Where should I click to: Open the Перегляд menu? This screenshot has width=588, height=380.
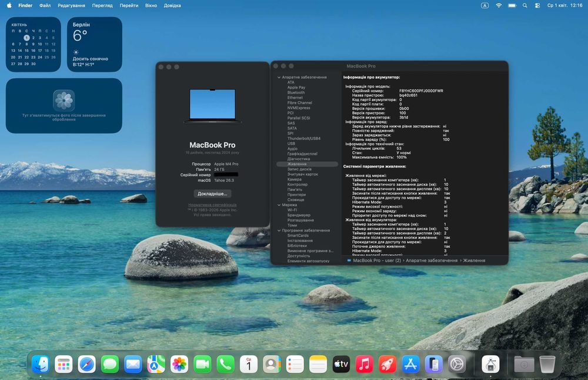102,5
